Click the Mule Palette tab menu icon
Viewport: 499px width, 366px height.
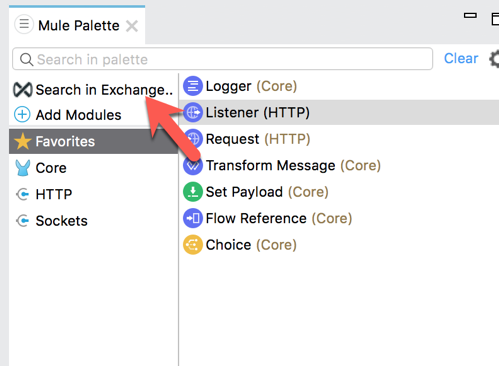click(x=24, y=24)
